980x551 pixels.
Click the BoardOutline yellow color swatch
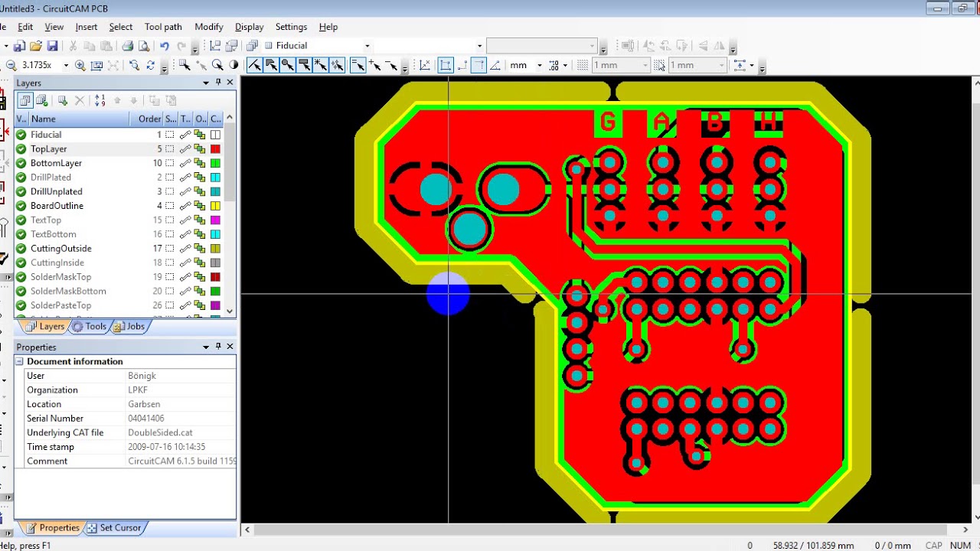(x=215, y=206)
